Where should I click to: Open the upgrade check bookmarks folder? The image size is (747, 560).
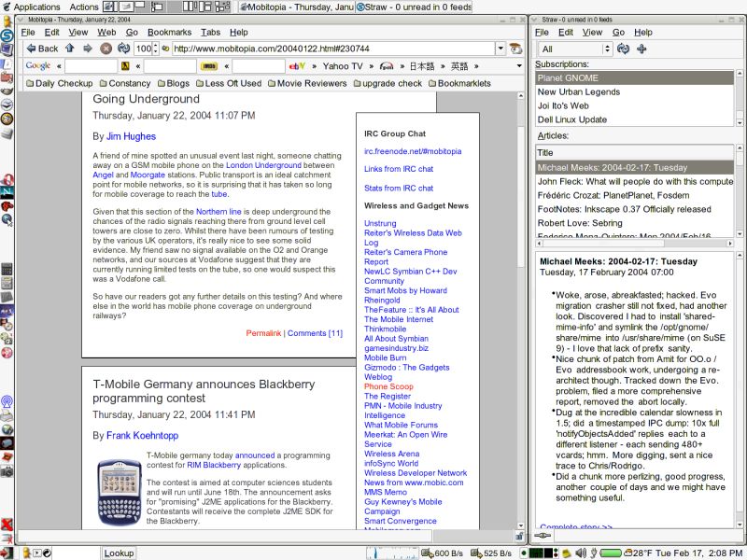tap(388, 83)
